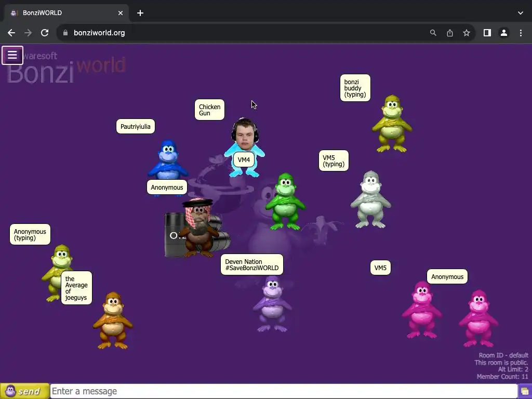Open the Chrome profile avatar

point(504,33)
